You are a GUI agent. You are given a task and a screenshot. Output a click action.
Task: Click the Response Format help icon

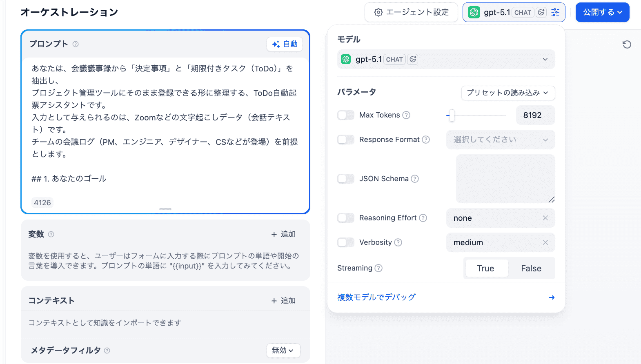click(426, 140)
